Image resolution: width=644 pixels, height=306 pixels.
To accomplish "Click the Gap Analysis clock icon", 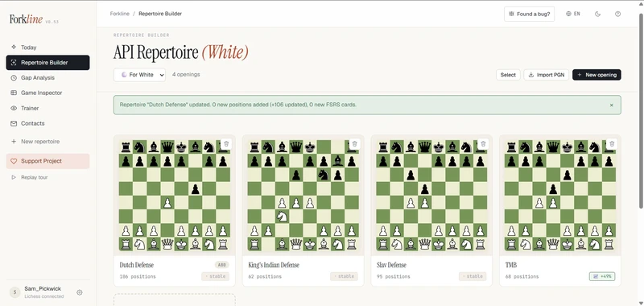I will tap(14, 77).
